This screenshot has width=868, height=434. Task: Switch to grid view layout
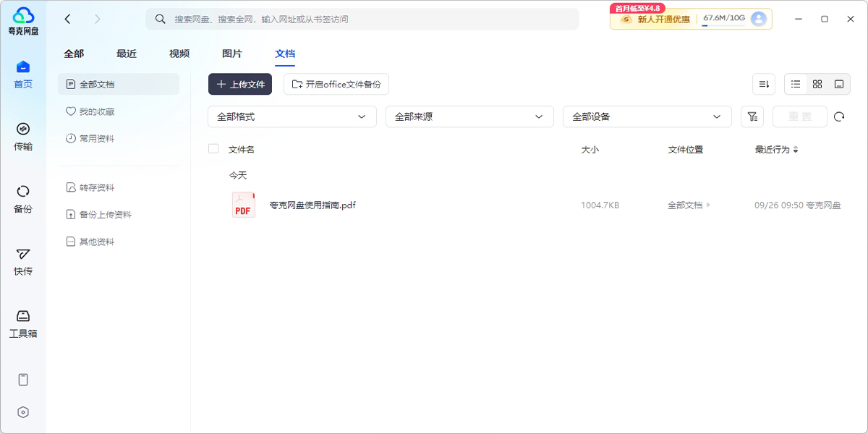tap(817, 84)
